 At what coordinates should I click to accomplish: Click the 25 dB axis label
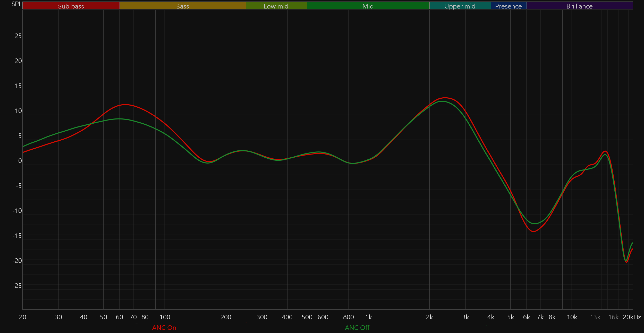pyautogui.click(x=18, y=36)
